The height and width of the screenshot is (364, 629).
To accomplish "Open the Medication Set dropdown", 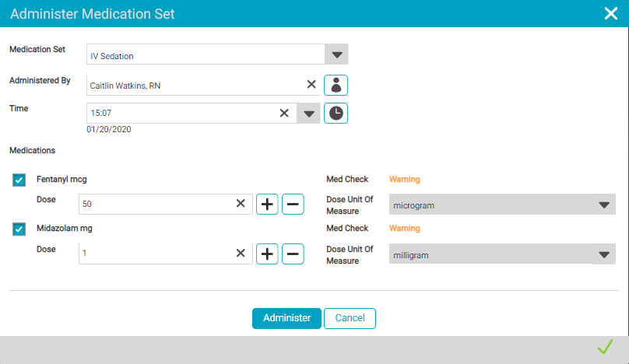I will click(x=336, y=54).
